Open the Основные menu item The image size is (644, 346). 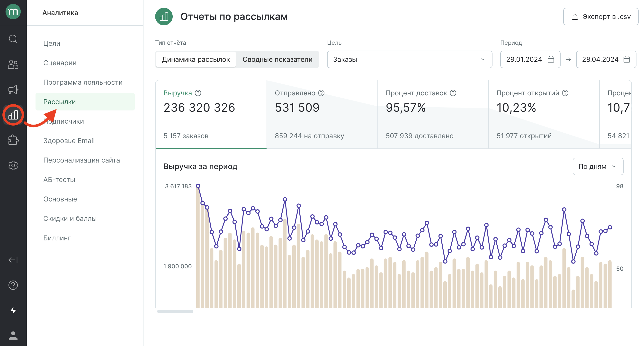point(60,199)
